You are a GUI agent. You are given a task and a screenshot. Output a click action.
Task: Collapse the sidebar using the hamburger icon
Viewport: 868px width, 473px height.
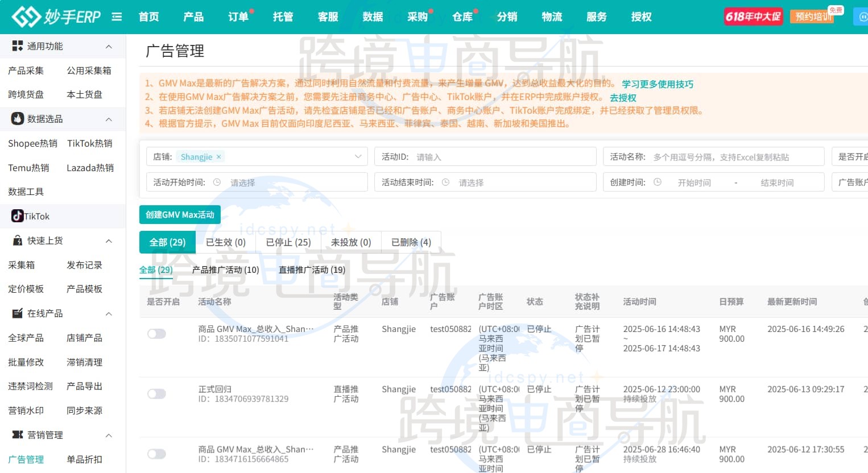117,16
